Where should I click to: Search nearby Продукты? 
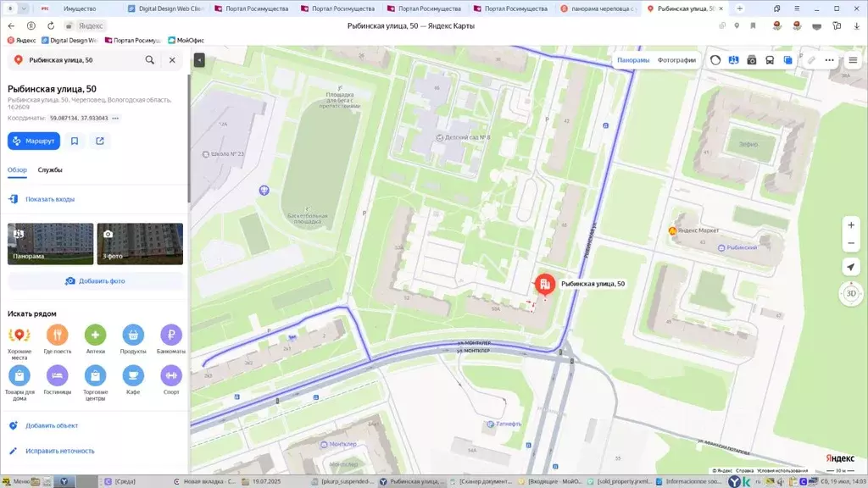tap(133, 340)
